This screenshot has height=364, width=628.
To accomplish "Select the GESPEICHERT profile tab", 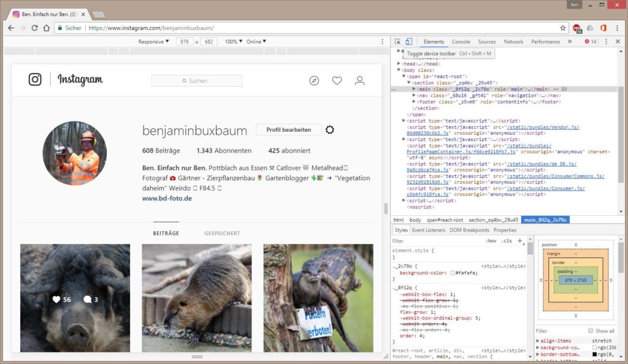I will [x=222, y=233].
